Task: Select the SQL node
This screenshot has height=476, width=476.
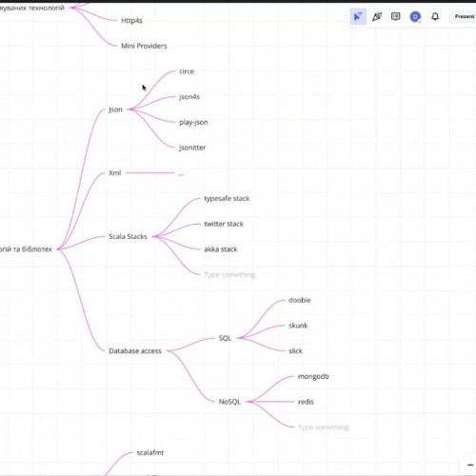Action: tap(225, 338)
